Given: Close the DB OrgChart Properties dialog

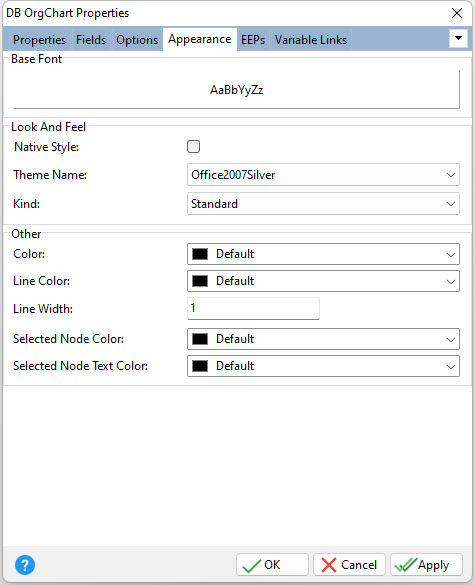Looking at the screenshot, I should 457,13.
